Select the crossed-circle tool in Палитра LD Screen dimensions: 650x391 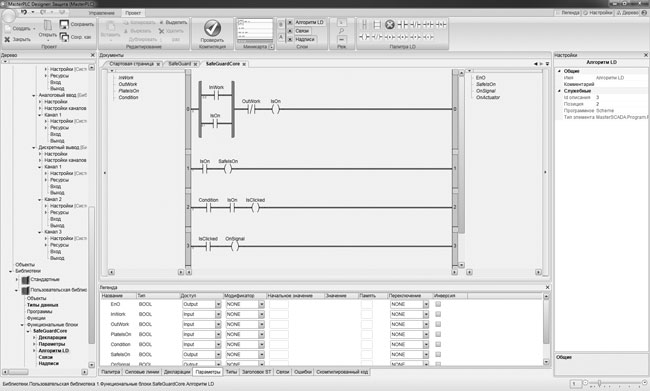point(389,24)
